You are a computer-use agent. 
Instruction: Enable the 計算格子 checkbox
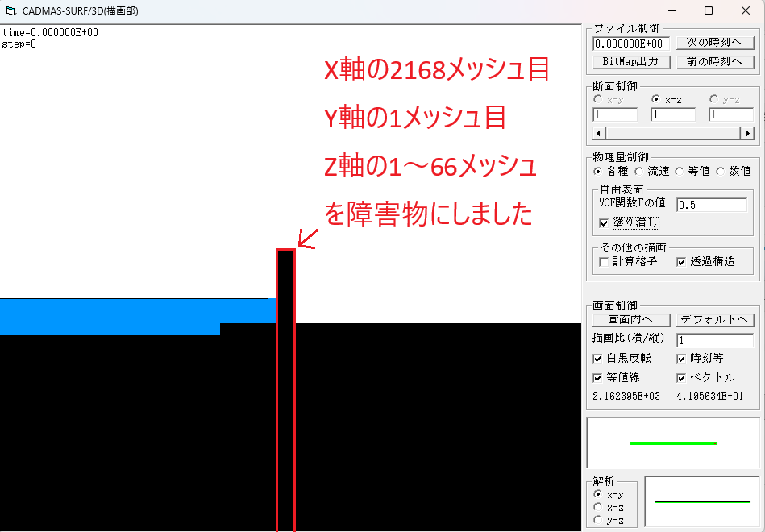click(605, 261)
